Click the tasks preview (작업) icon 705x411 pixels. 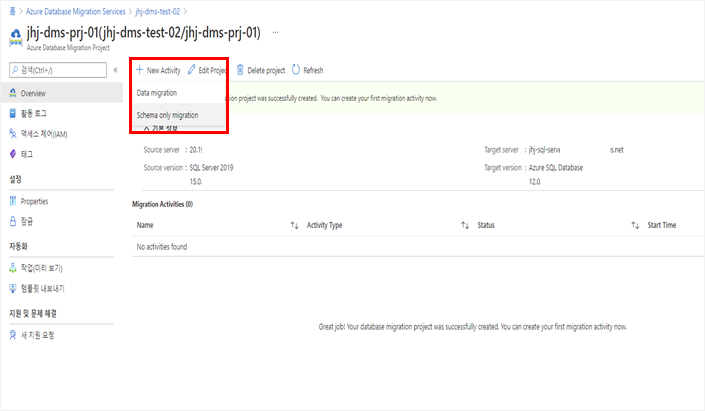pyautogui.click(x=13, y=268)
